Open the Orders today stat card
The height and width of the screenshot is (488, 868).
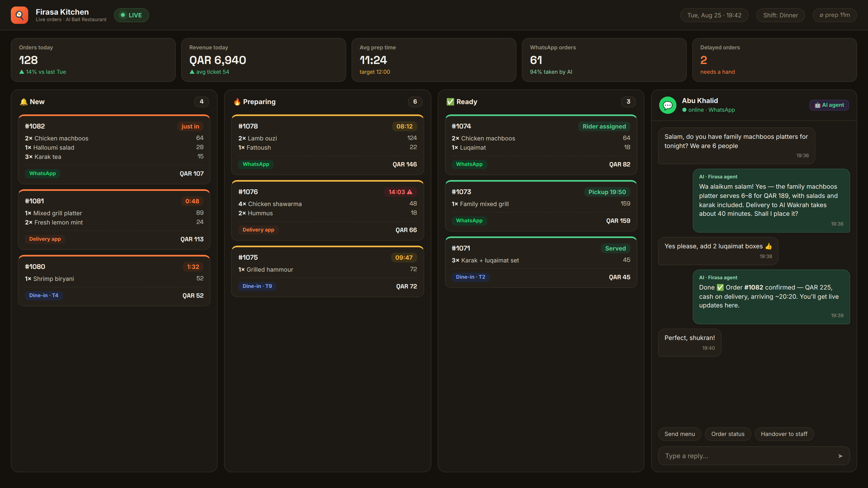click(x=93, y=60)
